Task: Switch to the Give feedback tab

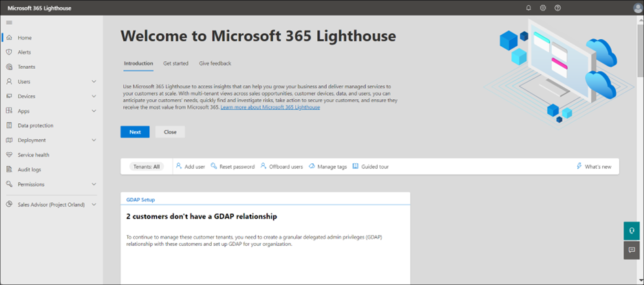Action: coord(215,63)
